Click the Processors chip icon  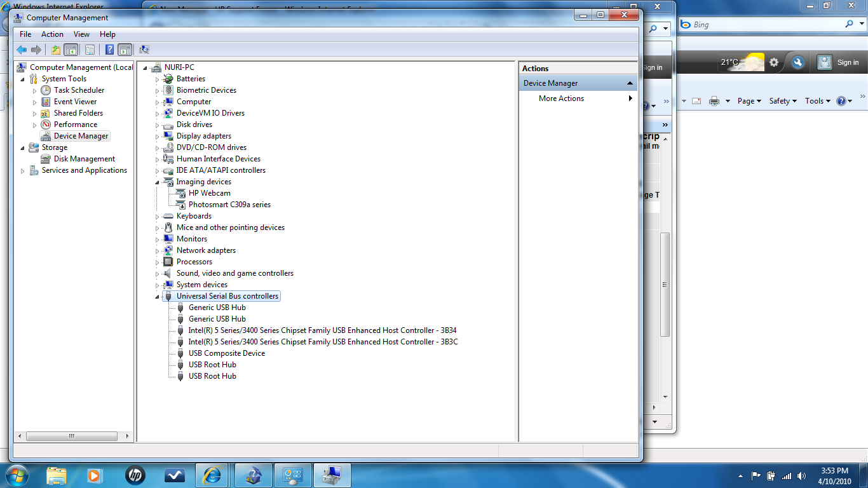tap(168, 262)
